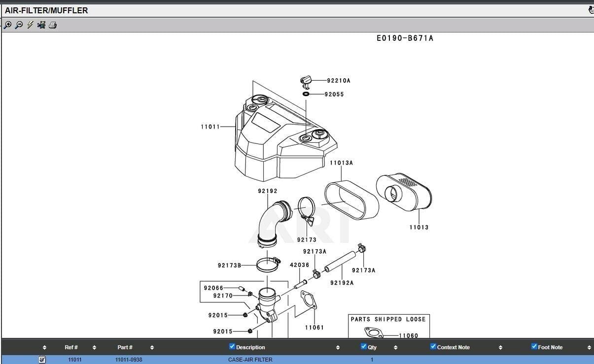Toggle the Foot Note column checkbox
The width and height of the screenshot is (594, 364).
click(x=534, y=347)
